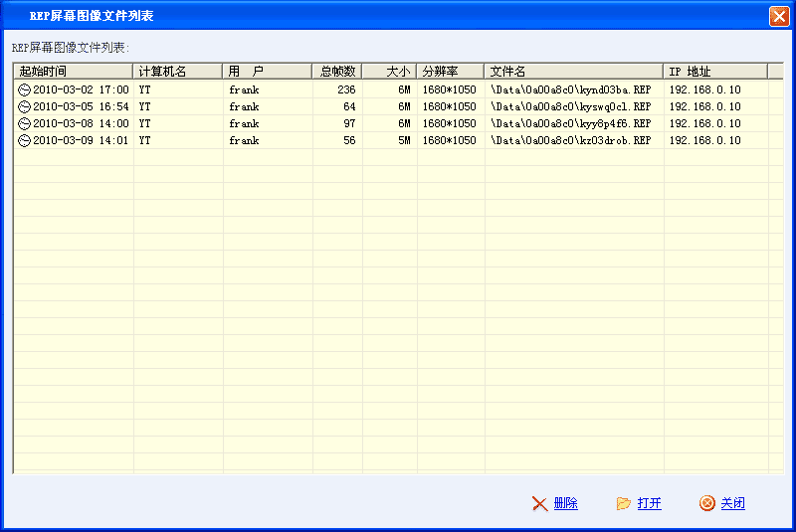This screenshot has width=796, height=532.
Task: Sort by 起始时间 column header
Action: coord(73,72)
